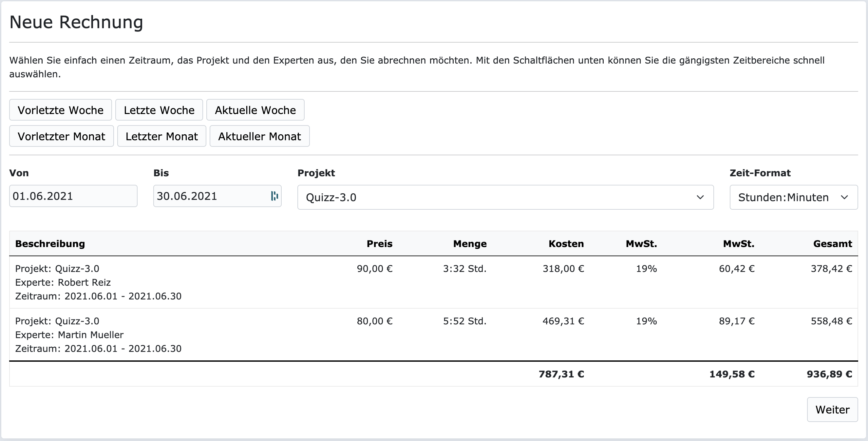The height and width of the screenshot is (441, 868).
Task: Select the Vorletzte Woche time range
Action: click(60, 110)
